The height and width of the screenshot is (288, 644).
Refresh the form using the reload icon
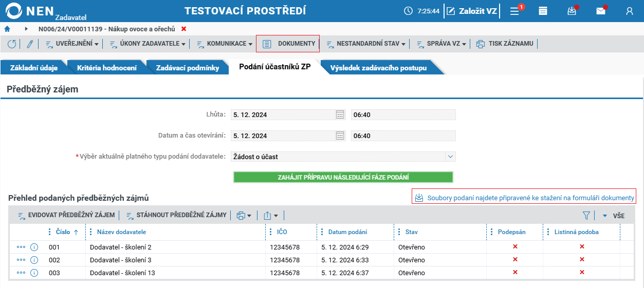point(12,44)
